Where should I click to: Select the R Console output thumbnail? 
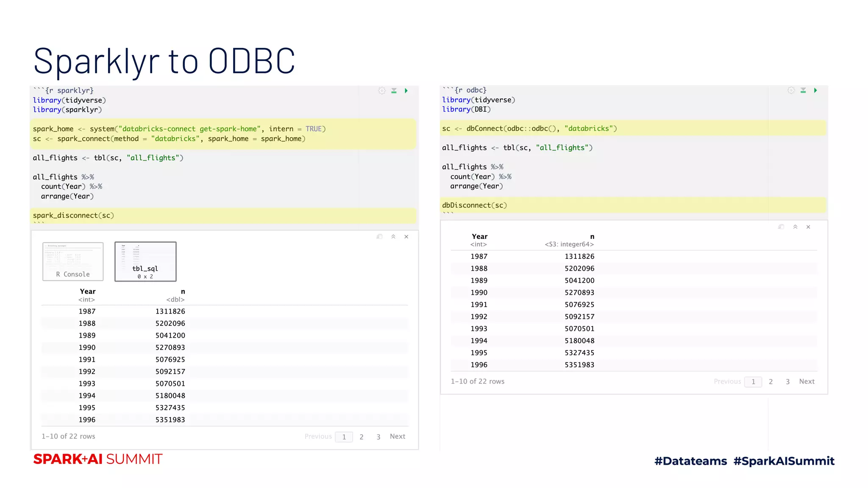[73, 261]
